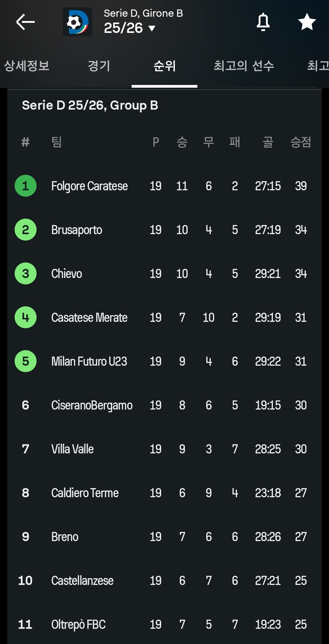Tap the rank 4 position badge
The height and width of the screenshot is (644, 329).
[x=26, y=317]
